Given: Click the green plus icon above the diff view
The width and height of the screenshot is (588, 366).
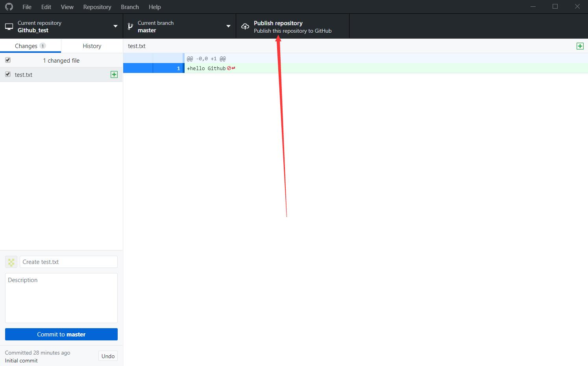Looking at the screenshot, I should 580,46.
